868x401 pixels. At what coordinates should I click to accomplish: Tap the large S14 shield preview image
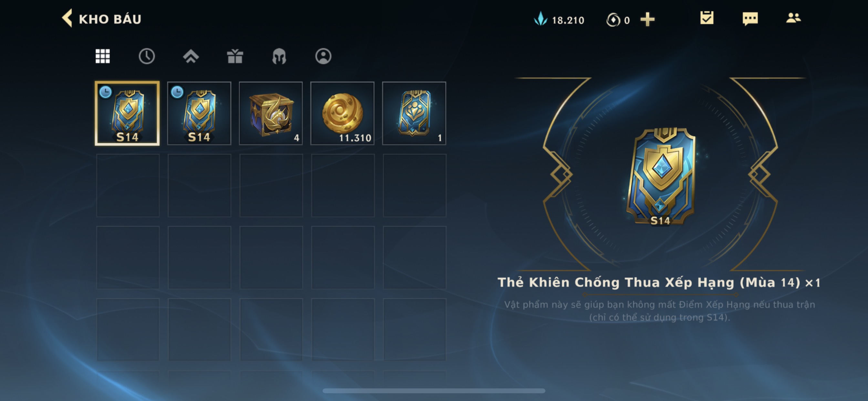tap(660, 176)
